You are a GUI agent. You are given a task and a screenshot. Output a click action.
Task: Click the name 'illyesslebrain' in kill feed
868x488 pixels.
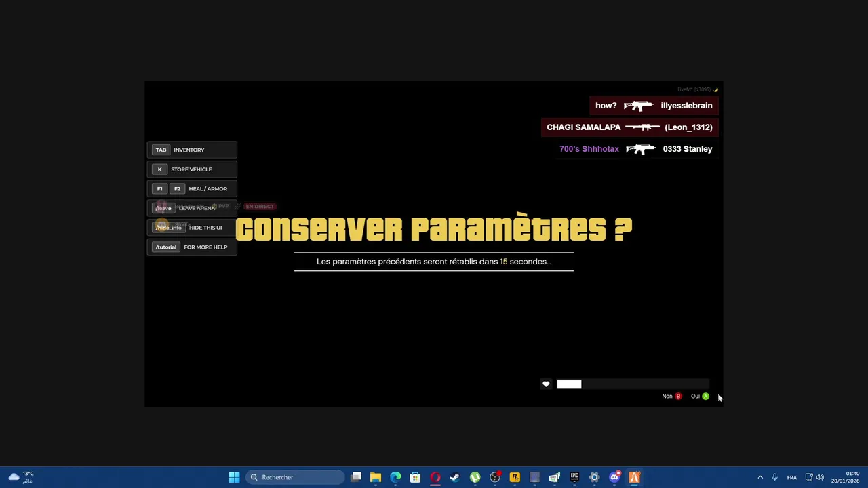(x=686, y=106)
